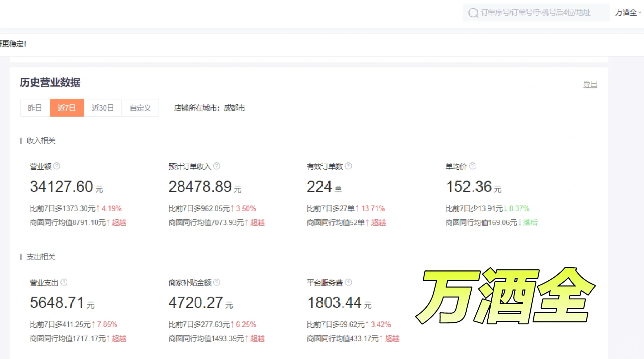
Task: Open help icon beside 营业支出
Action: point(64,282)
